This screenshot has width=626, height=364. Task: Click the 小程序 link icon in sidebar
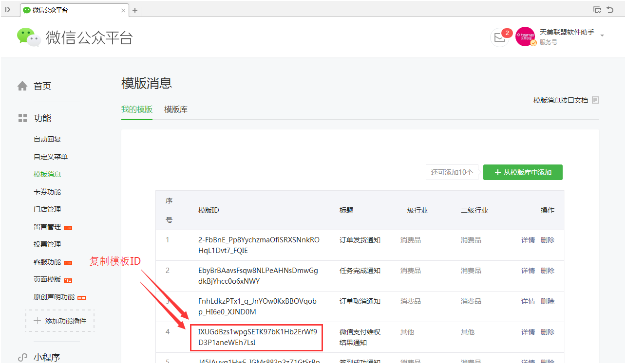tap(22, 358)
